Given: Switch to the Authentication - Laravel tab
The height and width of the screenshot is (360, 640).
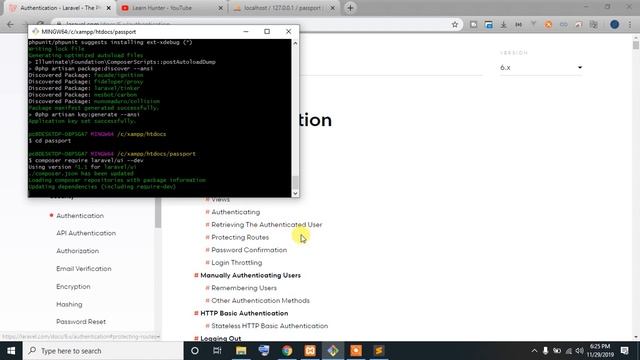Looking at the screenshot, I should coord(60,8).
